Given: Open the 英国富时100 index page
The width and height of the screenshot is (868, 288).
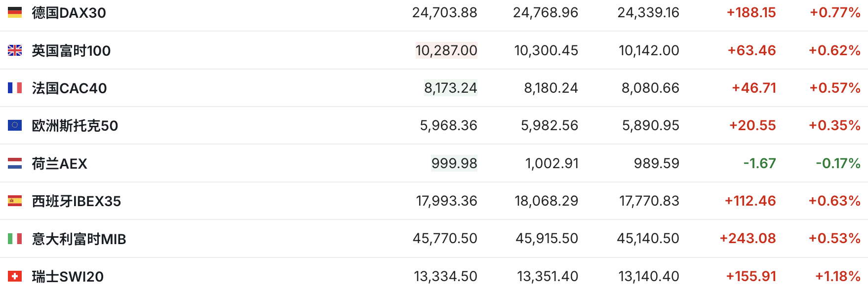Looking at the screenshot, I should [x=71, y=51].
